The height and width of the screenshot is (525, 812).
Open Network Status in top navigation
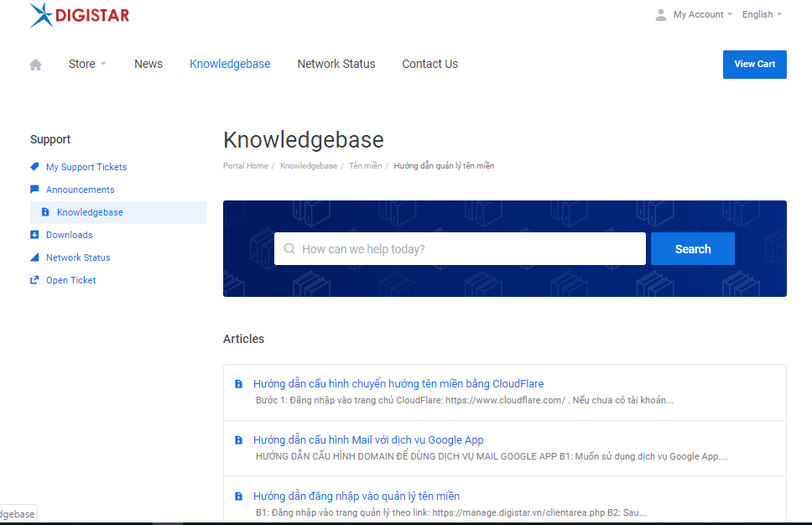(336, 64)
